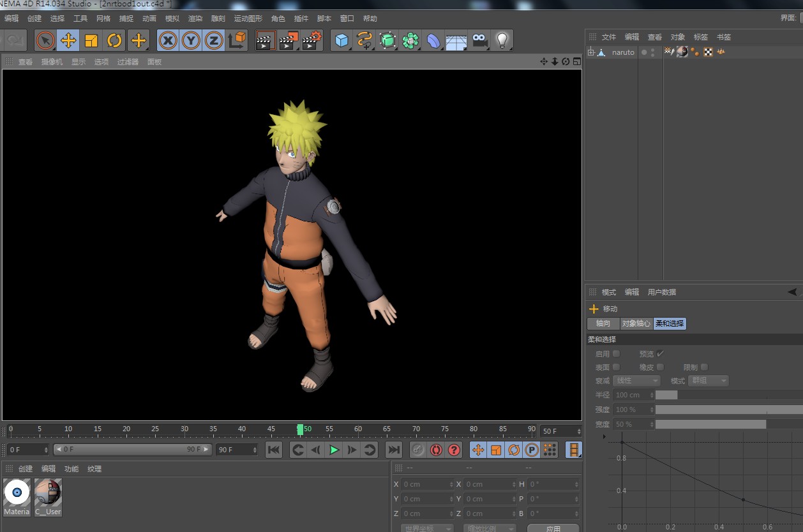Image resolution: width=803 pixels, height=532 pixels.
Task: Select the Materia material thumbnail
Action: point(17,497)
